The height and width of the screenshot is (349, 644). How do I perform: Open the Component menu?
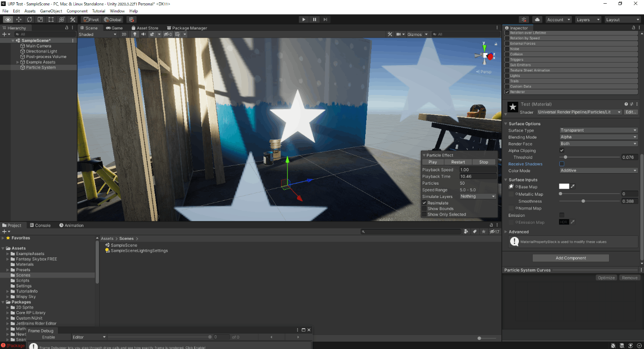tap(77, 11)
